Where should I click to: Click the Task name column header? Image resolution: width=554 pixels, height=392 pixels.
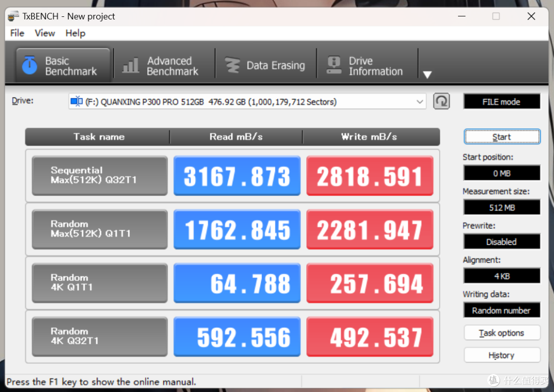click(x=98, y=137)
